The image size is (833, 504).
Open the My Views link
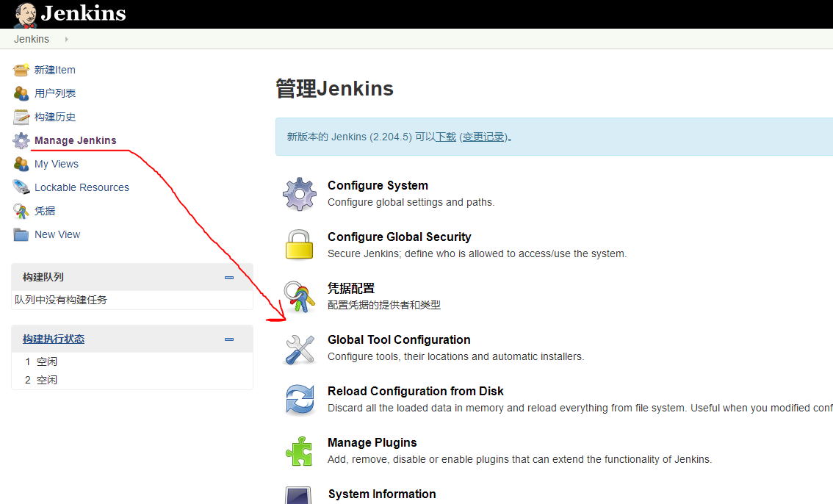pyautogui.click(x=57, y=164)
